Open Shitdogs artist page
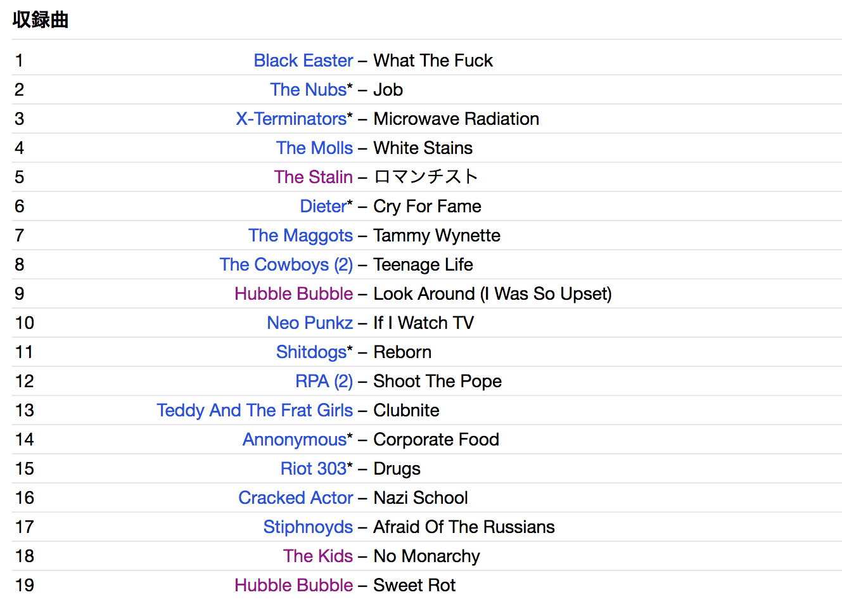 tap(311, 352)
